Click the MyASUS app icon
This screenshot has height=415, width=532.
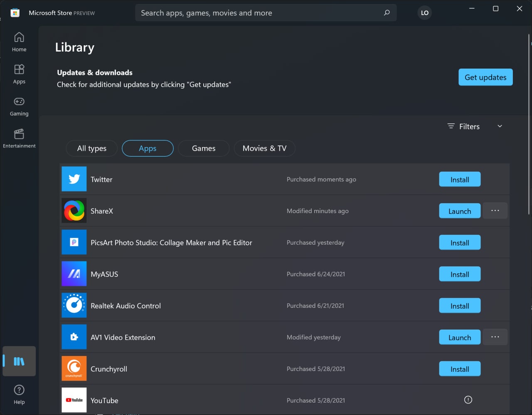coord(74,274)
